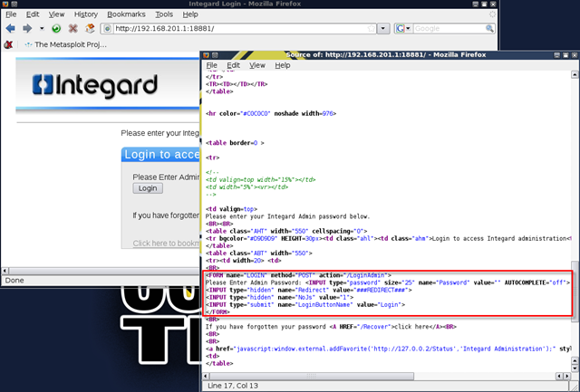Click the Forward navigation arrow
580x392 pixels.
pos(27,29)
